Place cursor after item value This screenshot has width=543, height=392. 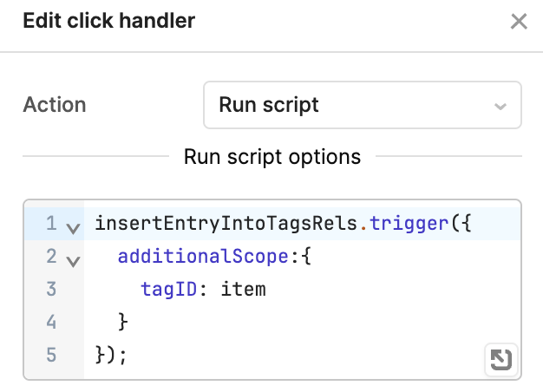(x=266, y=290)
